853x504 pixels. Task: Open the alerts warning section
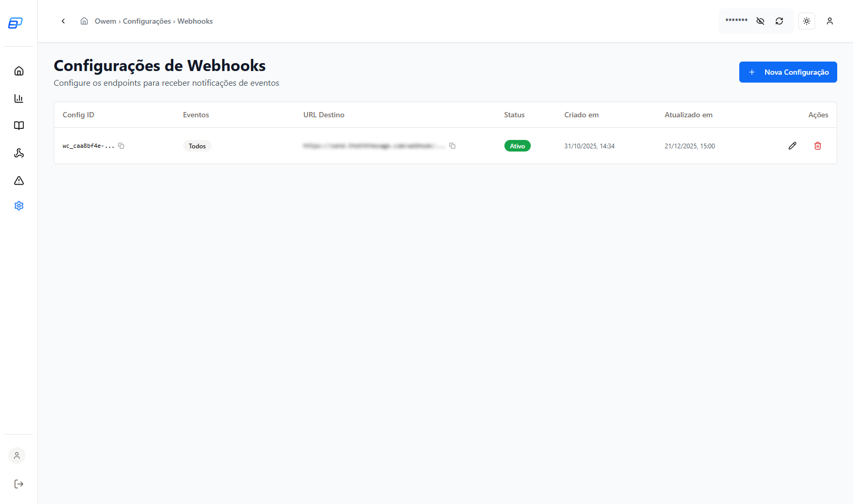pos(19,180)
